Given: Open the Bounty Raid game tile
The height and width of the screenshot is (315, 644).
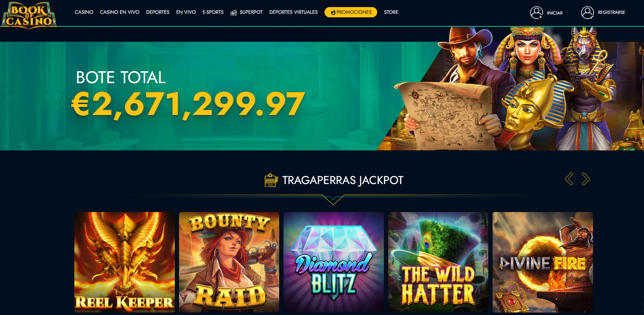Looking at the screenshot, I should pos(229,262).
